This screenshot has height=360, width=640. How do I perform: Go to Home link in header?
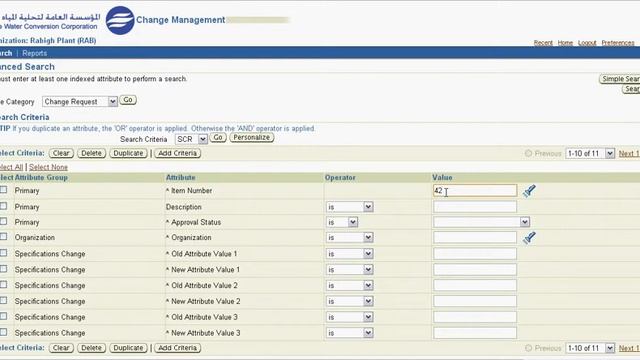[565, 43]
